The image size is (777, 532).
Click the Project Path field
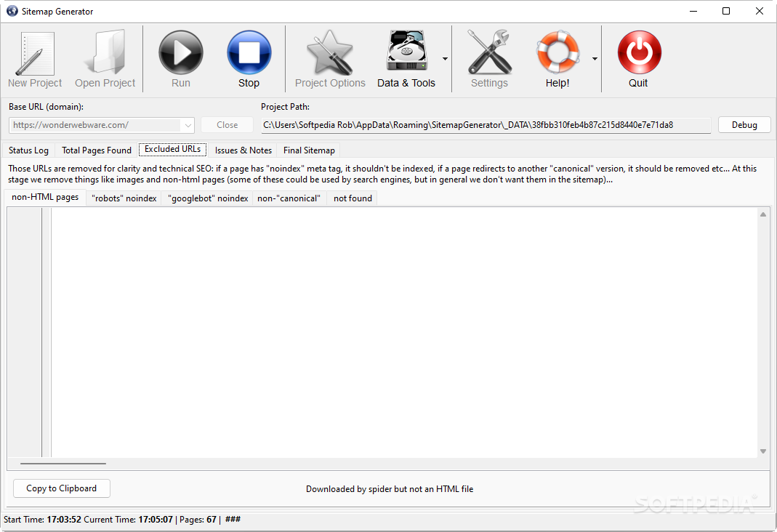(x=486, y=125)
